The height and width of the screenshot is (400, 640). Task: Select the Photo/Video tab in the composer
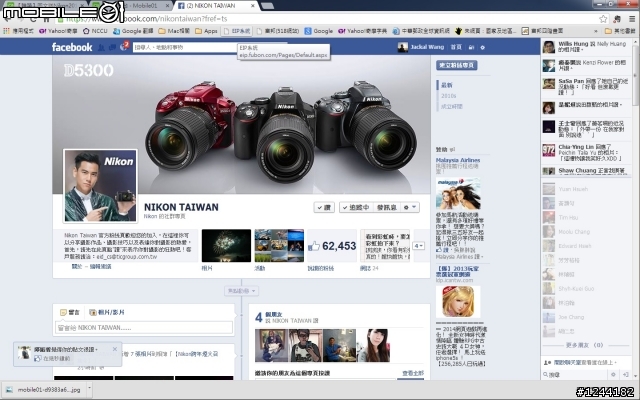pos(107,312)
